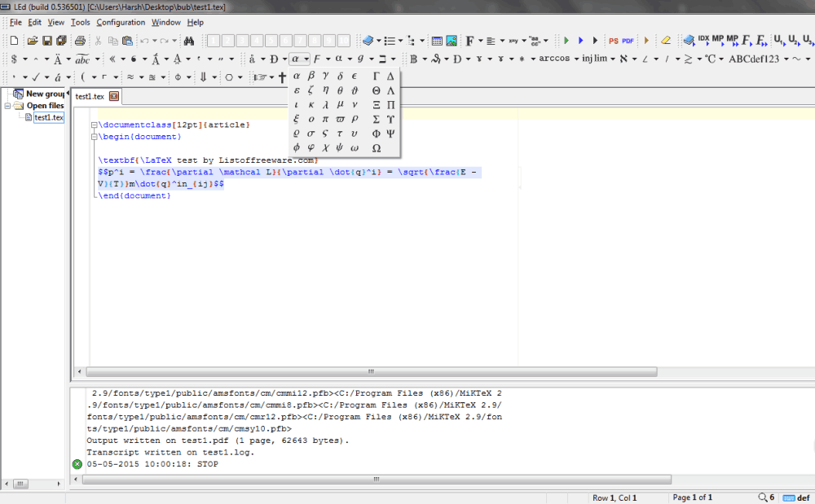Insert dagger symbol from toolbar
Screen dimensions: 815x504
coord(282,77)
